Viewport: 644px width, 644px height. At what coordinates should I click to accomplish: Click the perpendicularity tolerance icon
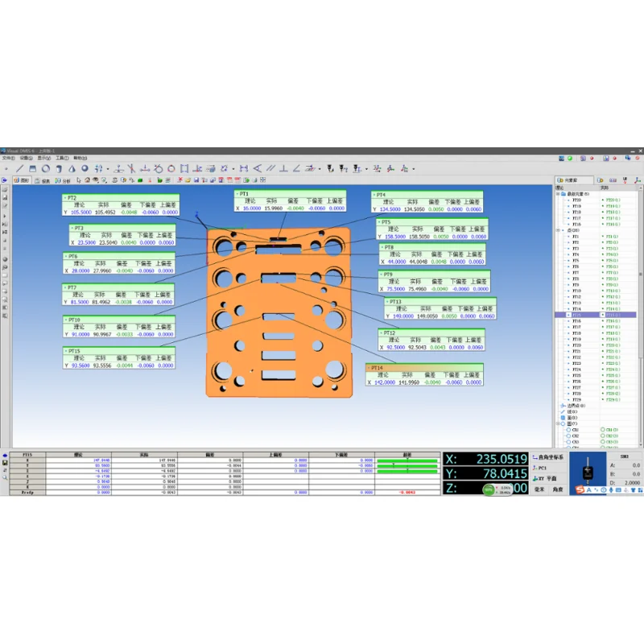[283, 168]
